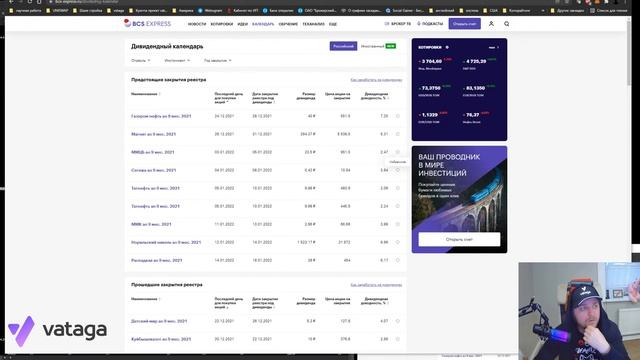The width and height of the screenshot is (640, 360).
Task: Open the Теханализ menu item
Action: [313, 24]
